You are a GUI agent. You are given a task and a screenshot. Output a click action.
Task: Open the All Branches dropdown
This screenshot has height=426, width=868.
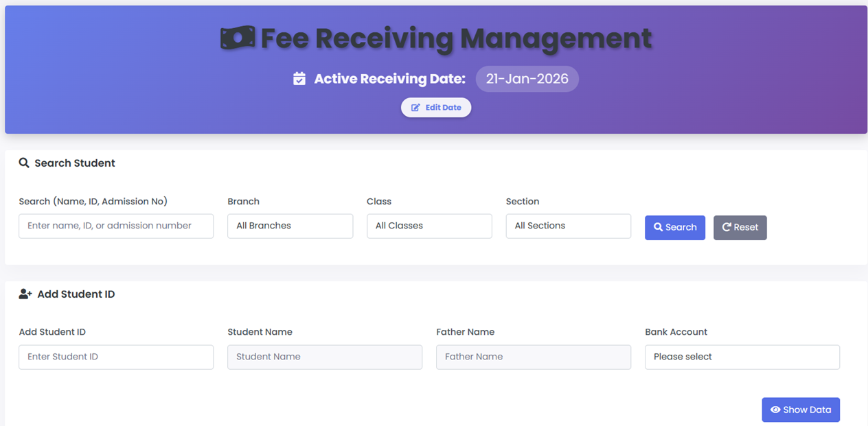[x=290, y=226]
